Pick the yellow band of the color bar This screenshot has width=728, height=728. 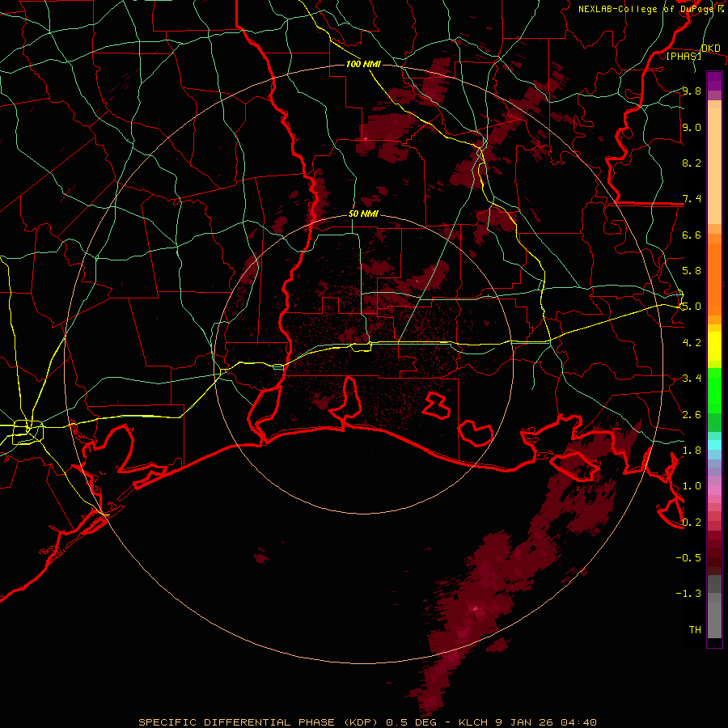click(x=714, y=346)
